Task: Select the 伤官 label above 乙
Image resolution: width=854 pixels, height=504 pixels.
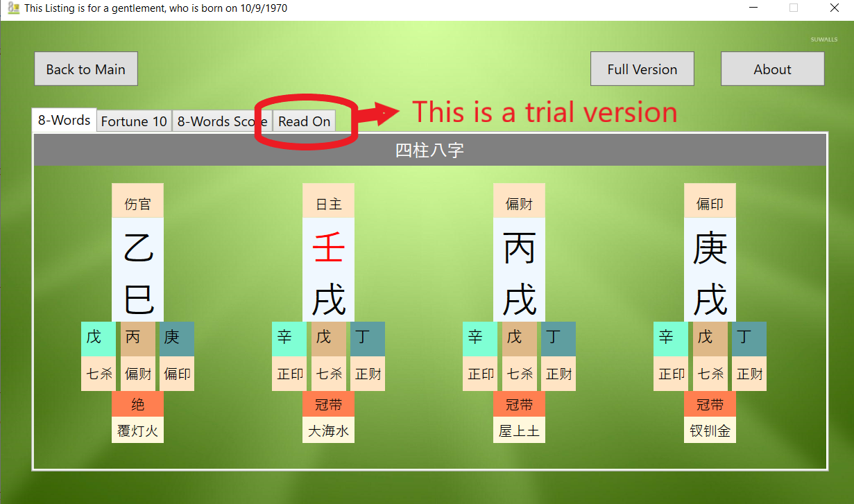Action: coord(137,204)
